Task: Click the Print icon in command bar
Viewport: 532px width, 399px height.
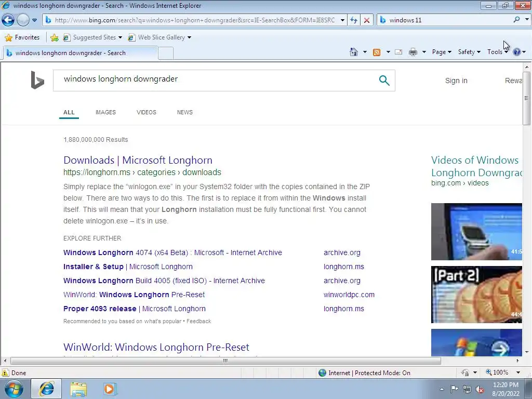Action: point(413,52)
